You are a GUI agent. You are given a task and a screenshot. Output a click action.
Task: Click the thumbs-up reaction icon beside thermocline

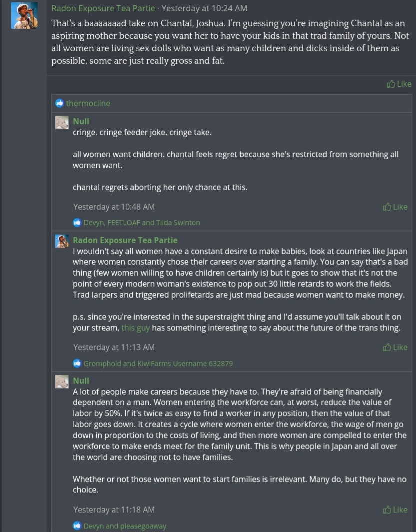point(60,103)
